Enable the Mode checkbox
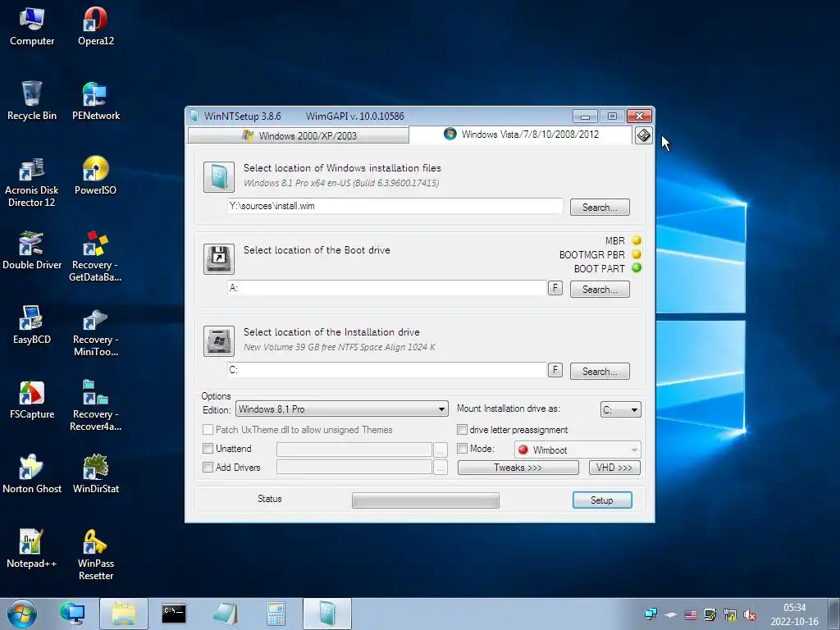Image resolution: width=840 pixels, height=630 pixels. pyautogui.click(x=462, y=449)
